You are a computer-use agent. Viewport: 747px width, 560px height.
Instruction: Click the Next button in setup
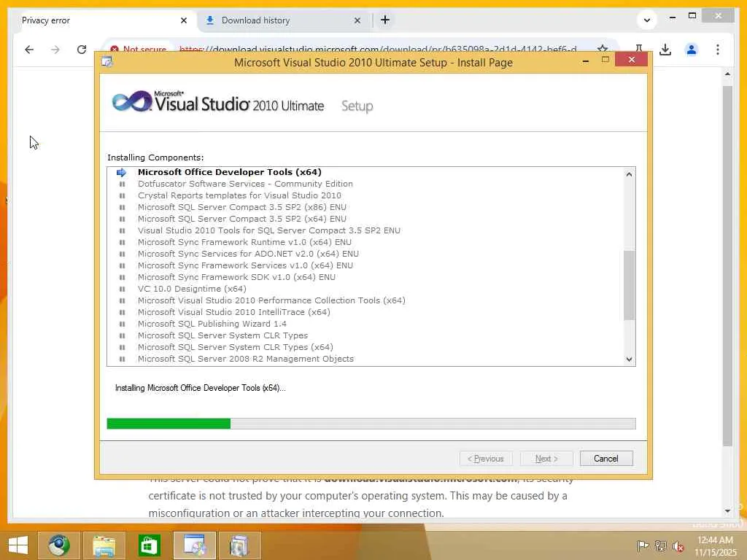tap(546, 459)
